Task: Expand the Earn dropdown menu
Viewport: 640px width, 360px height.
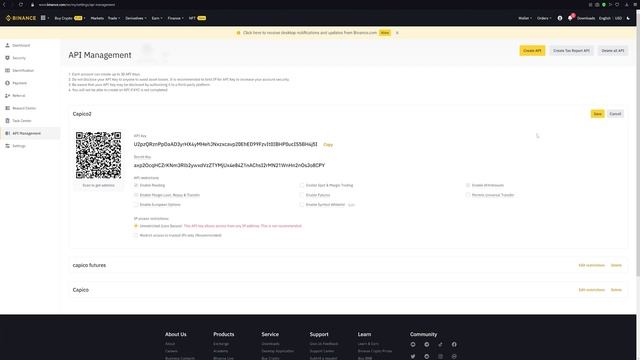Action: pos(157,18)
